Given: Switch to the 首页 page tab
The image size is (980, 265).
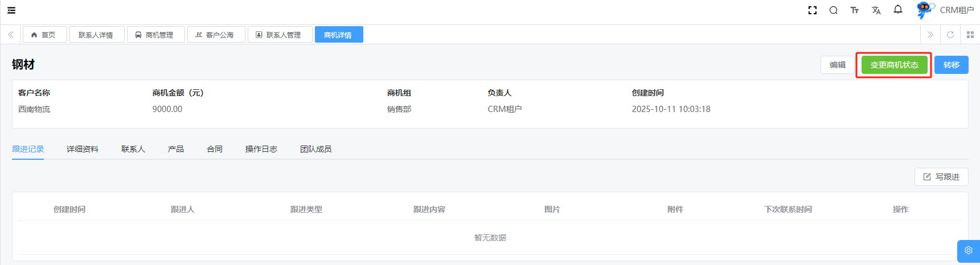Looking at the screenshot, I should point(44,35).
